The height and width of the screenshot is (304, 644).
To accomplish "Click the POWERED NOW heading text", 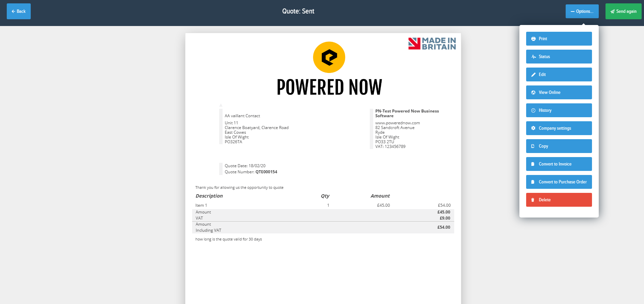I will point(329,87).
